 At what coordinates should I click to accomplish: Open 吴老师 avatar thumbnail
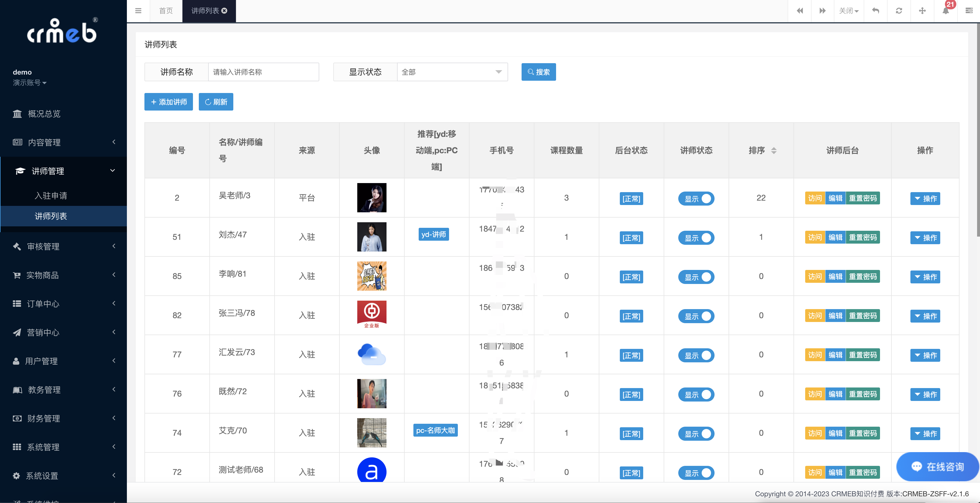coord(372,197)
